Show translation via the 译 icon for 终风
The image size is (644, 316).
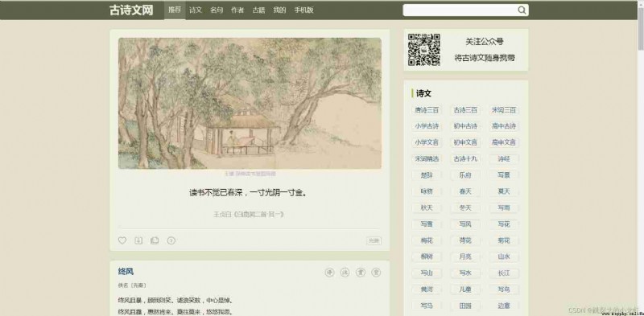[x=329, y=273]
